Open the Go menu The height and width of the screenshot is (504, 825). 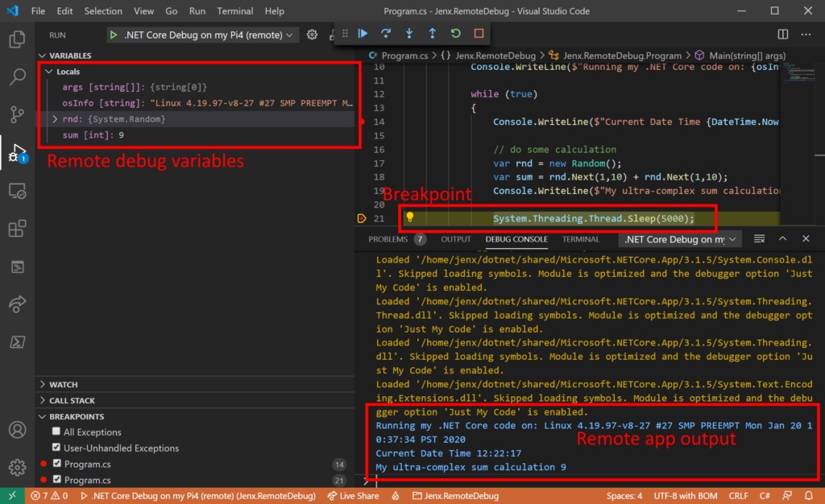tap(172, 11)
